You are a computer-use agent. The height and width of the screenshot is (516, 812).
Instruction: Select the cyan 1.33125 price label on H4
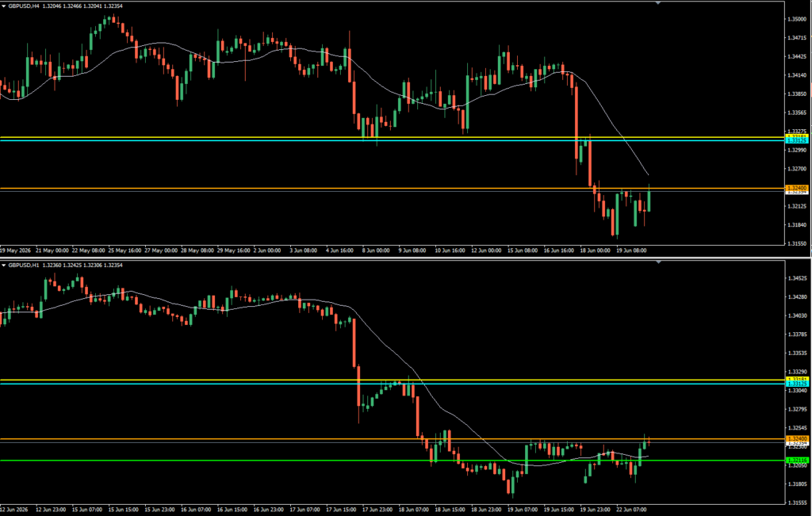(x=797, y=141)
